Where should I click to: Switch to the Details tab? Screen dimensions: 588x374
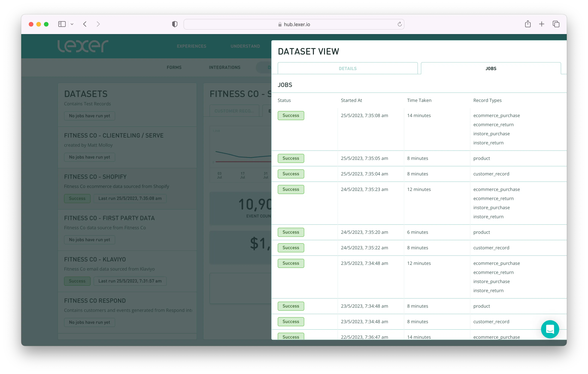point(347,68)
